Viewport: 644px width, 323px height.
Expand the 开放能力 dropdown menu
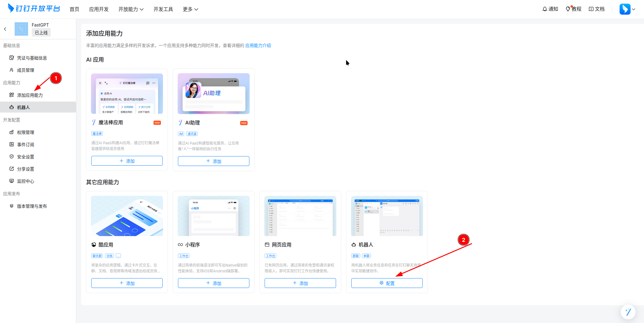tap(131, 9)
